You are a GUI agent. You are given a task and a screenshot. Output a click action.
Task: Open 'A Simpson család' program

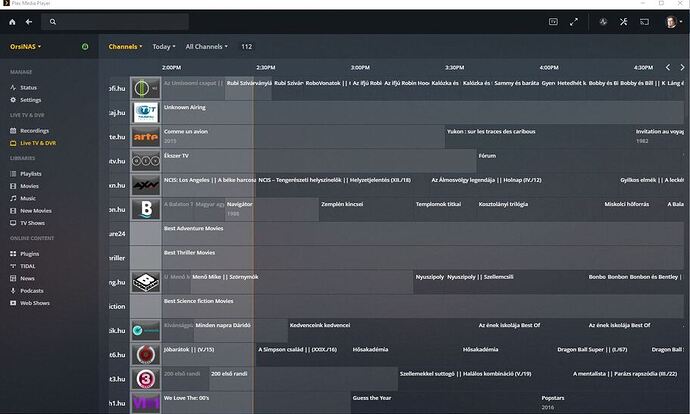pyautogui.click(x=303, y=355)
